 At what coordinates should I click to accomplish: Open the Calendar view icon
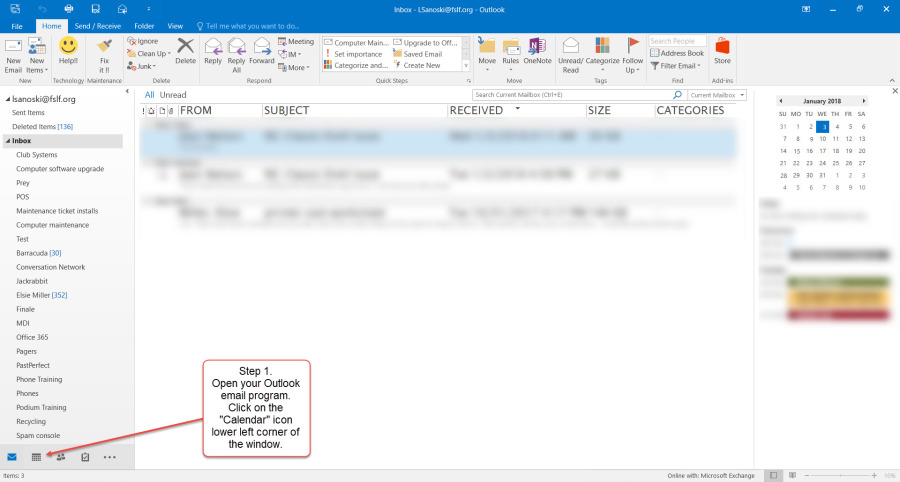36,457
